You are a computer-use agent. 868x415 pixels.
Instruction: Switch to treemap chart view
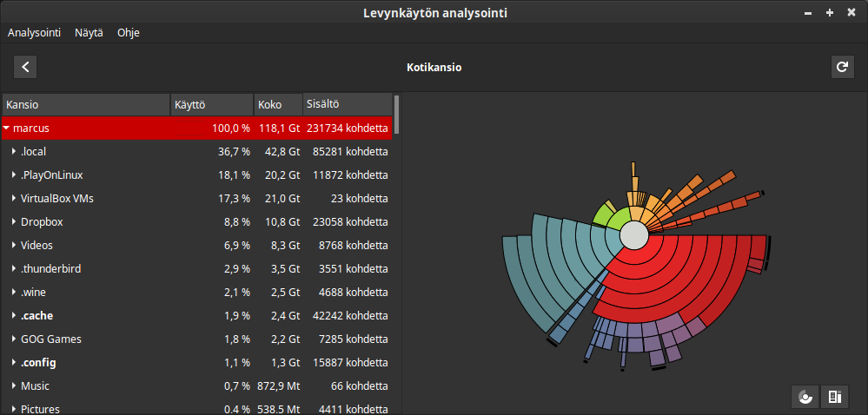pyautogui.click(x=834, y=397)
